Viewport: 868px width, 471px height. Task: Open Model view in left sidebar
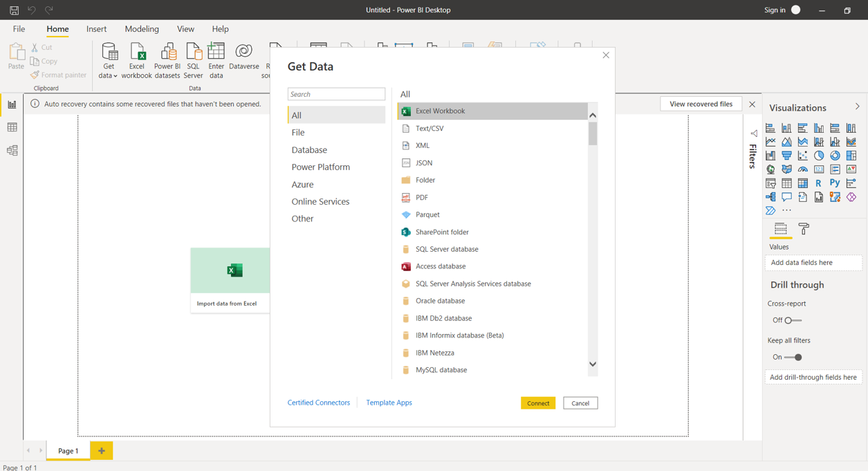point(12,150)
